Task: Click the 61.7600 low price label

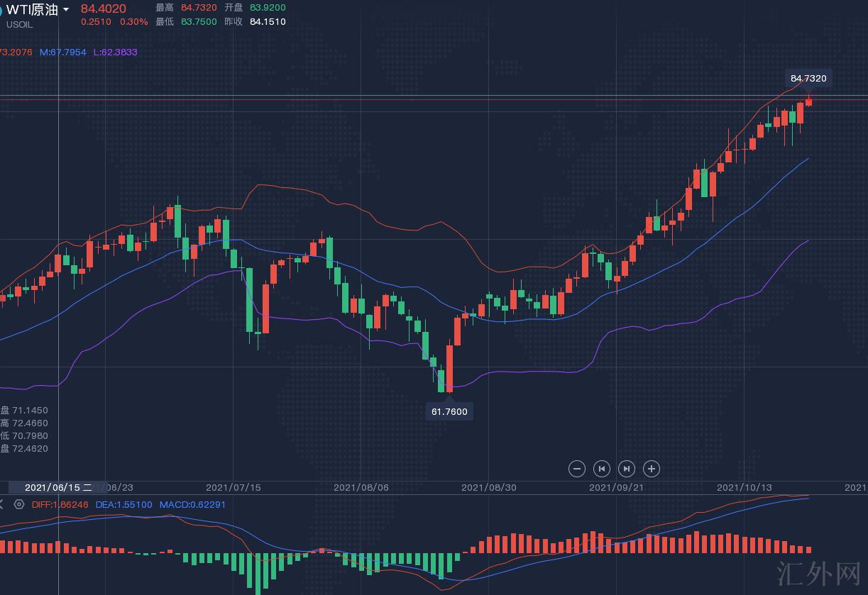Action: [x=449, y=411]
